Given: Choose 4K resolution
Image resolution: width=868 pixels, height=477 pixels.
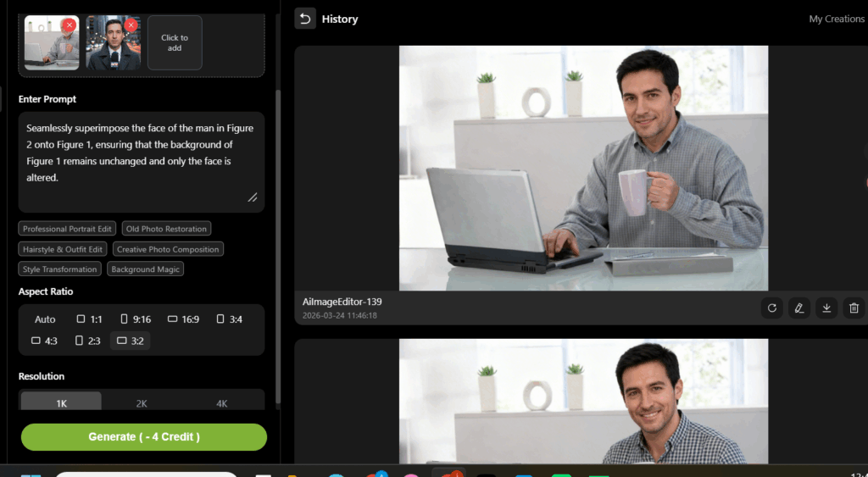Looking at the screenshot, I should [221, 402].
